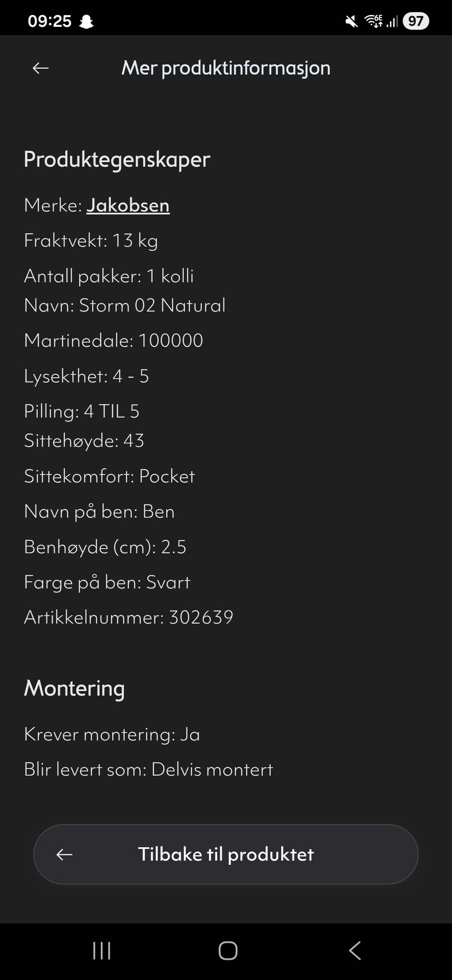Tap the Martinedale: 100000 line
Screen dimensions: 452x980
(113, 341)
